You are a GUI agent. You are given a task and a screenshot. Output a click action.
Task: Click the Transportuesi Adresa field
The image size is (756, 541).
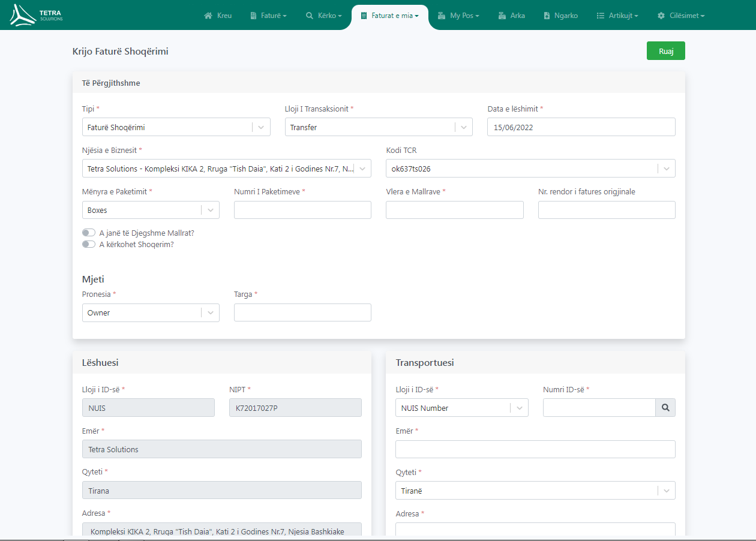(536, 529)
